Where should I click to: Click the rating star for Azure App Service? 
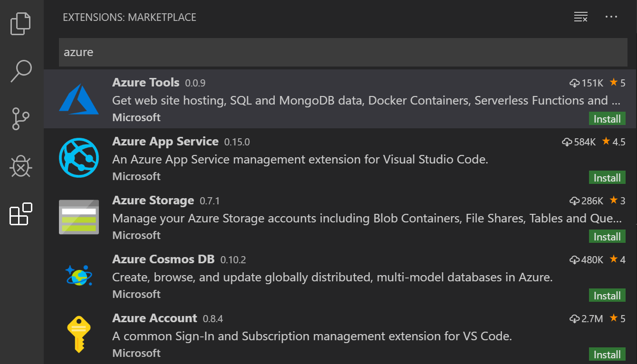(x=606, y=141)
